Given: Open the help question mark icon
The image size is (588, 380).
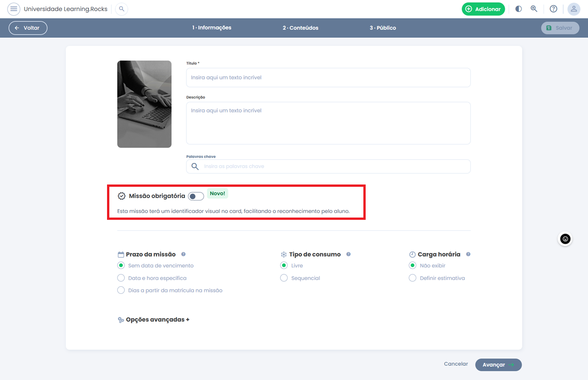Looking at the screenshot, I should 554,9.
